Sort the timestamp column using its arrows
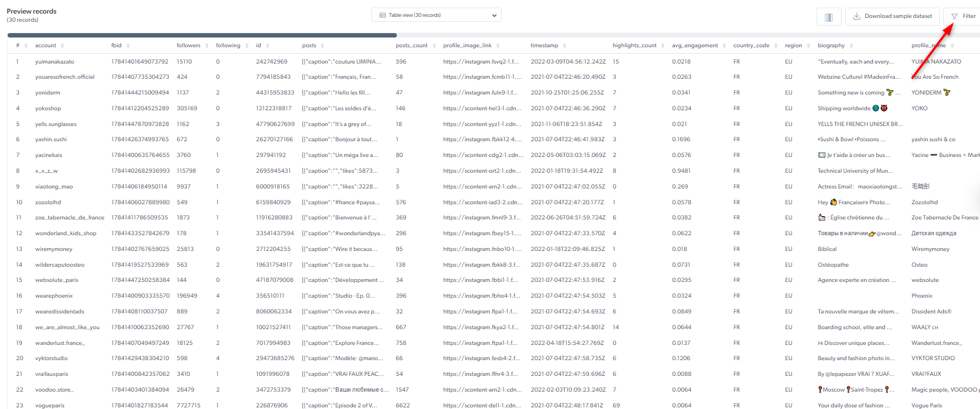The width and height of the screenshot is (980, 409). click(x=565, y=46)
